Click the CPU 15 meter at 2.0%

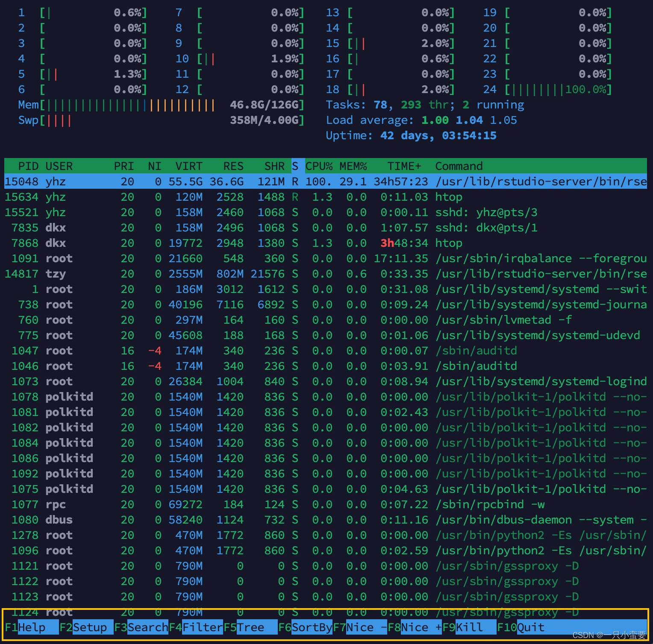[391, 44]
